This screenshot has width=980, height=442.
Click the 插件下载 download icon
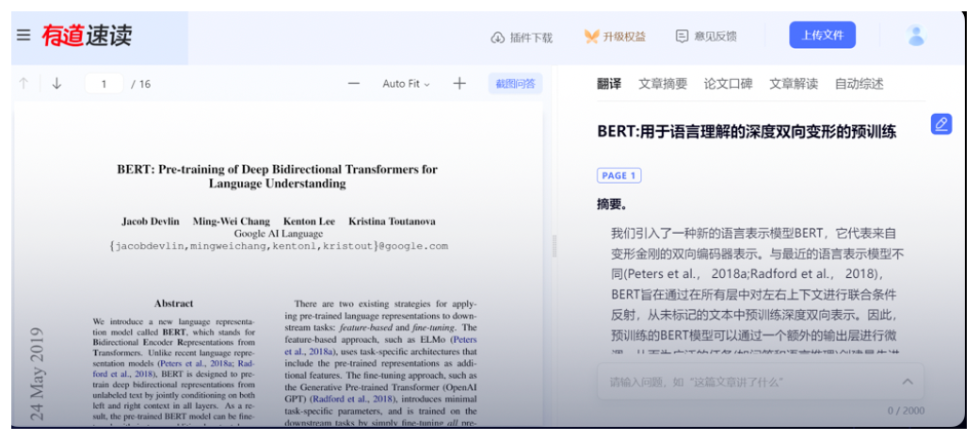pyautogui.click(x=497, y=37)
